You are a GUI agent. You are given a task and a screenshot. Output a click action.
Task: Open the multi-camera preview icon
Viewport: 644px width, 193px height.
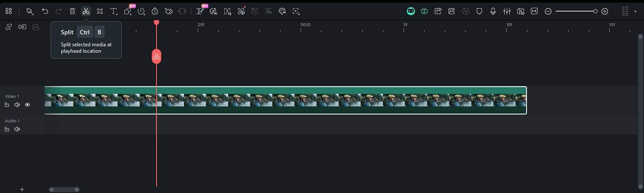[521, 11]
